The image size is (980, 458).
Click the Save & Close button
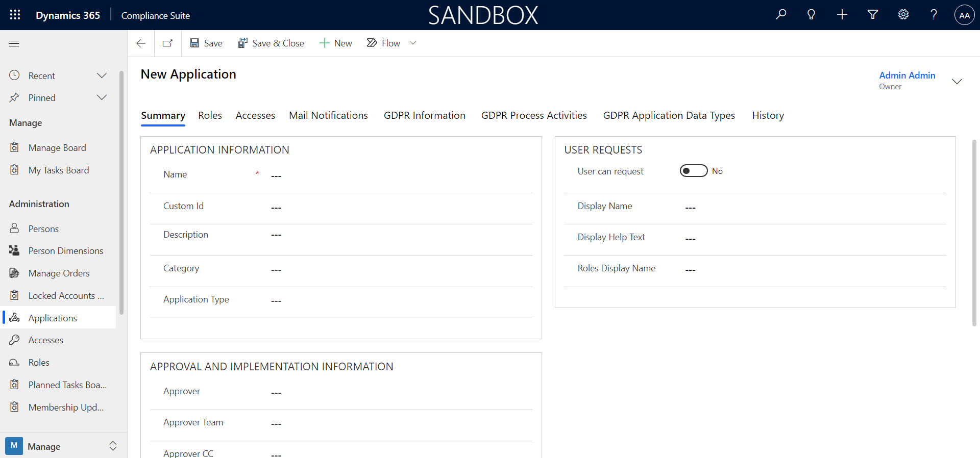[271, 43]
